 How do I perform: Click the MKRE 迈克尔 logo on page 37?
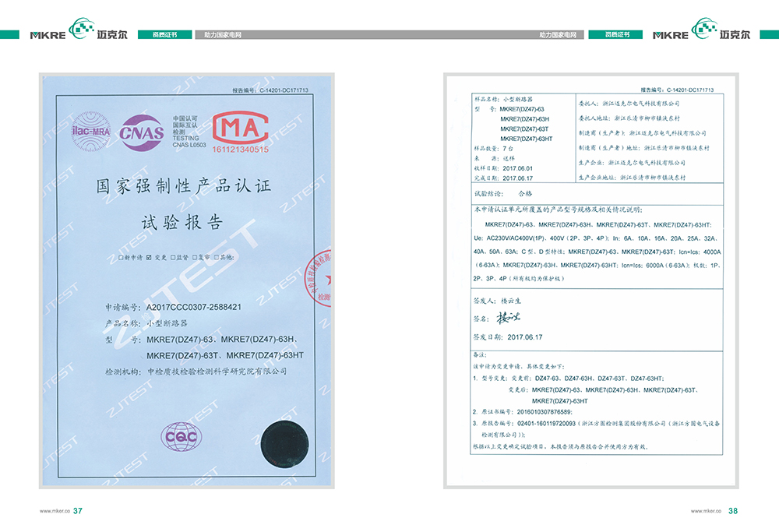coord(79,29)
